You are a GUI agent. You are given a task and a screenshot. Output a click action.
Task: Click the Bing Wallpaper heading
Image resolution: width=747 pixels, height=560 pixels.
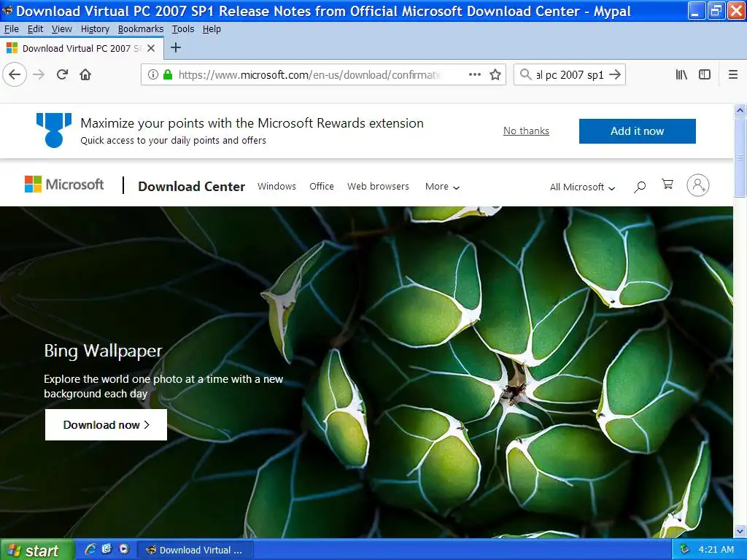104,351
